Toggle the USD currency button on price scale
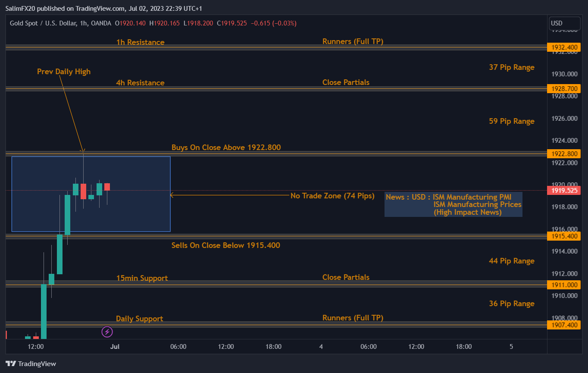This screenshot has width=588, height=373. pyautogui.click(x=564, y=23)
